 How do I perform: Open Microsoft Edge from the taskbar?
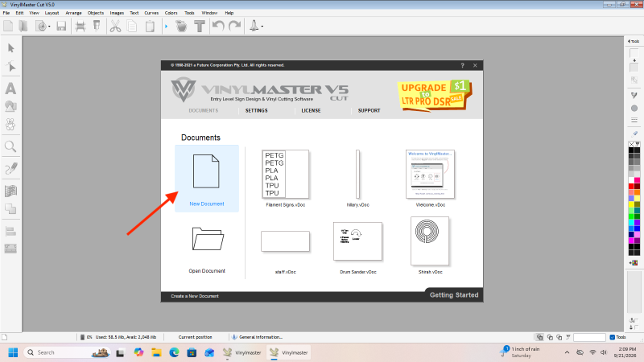click(174, 352)
